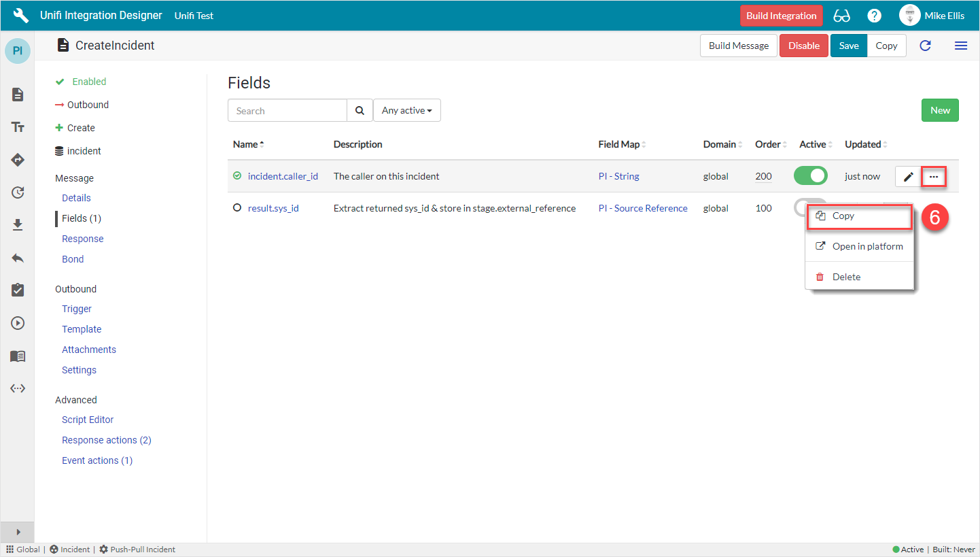This screenshot has height=557, width=980.
Task: Open the hamburger menu icon
Action: tap(960, 46)
